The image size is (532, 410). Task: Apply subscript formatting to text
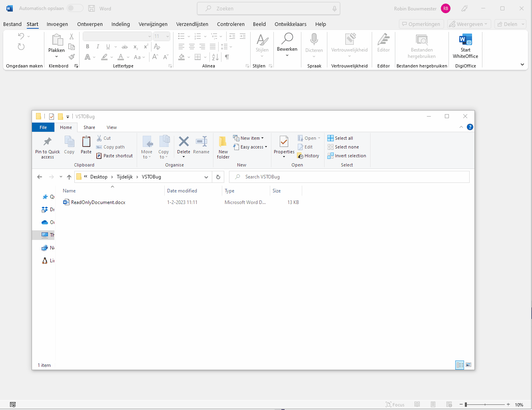point(135,47)
